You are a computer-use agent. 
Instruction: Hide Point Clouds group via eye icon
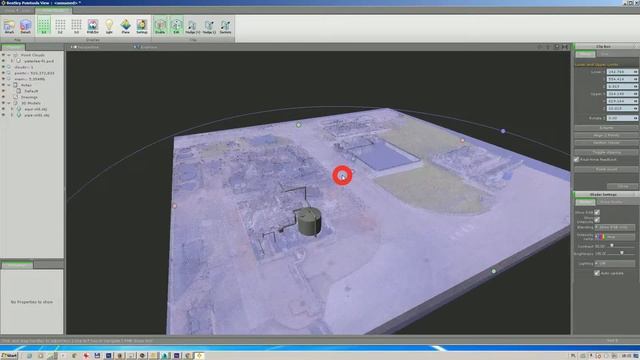[x=3, y=55]
